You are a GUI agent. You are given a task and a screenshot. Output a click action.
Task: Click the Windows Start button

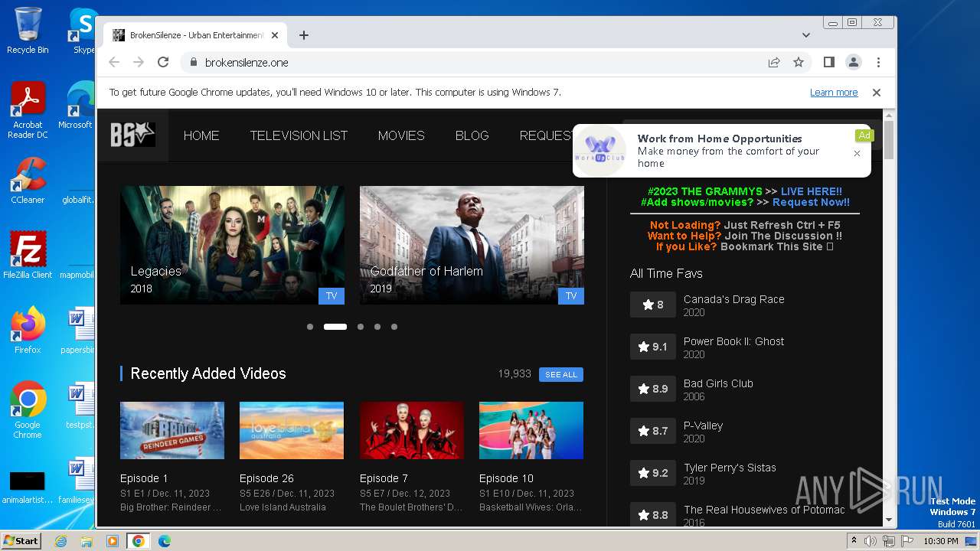(21, 540)
